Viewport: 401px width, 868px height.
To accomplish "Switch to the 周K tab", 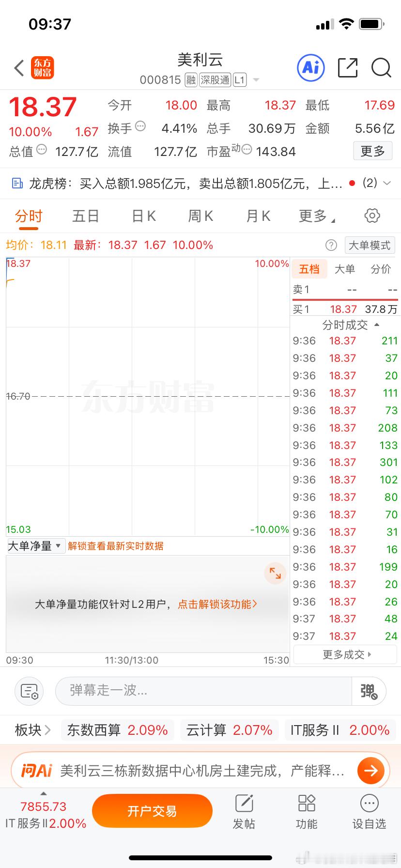I will click(200, 216).
